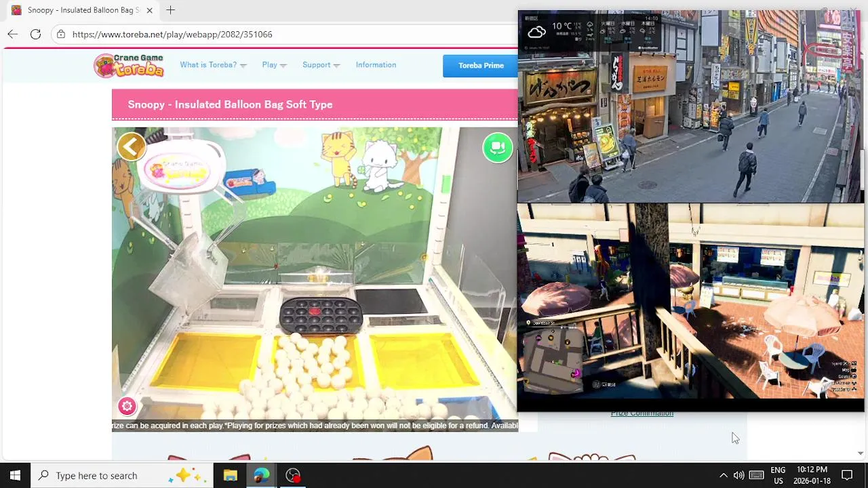This screenshot has height=488, width=868.
Task: Click the Windows Start button
Action: pyautogui.click(x=15, y=475)
